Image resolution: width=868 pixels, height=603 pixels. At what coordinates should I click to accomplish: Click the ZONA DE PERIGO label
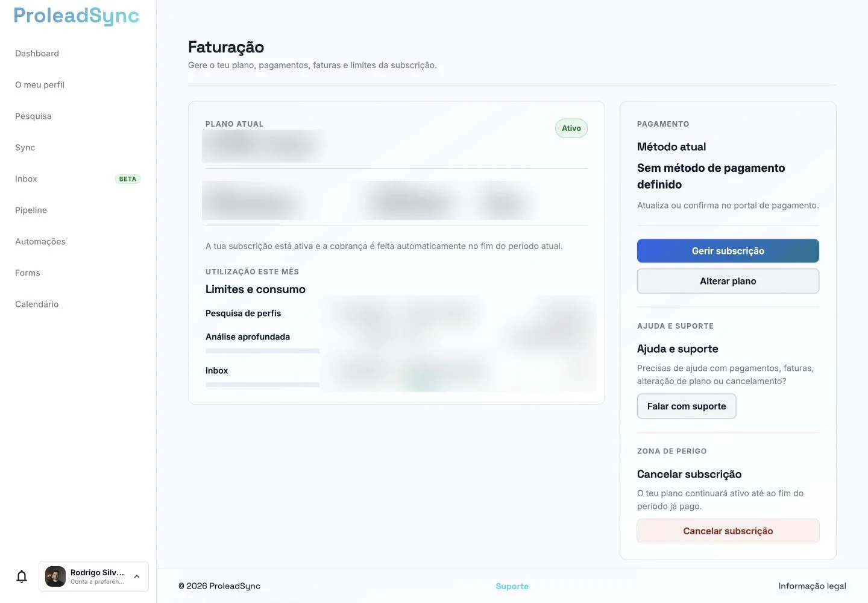click(x=672, y=451)
